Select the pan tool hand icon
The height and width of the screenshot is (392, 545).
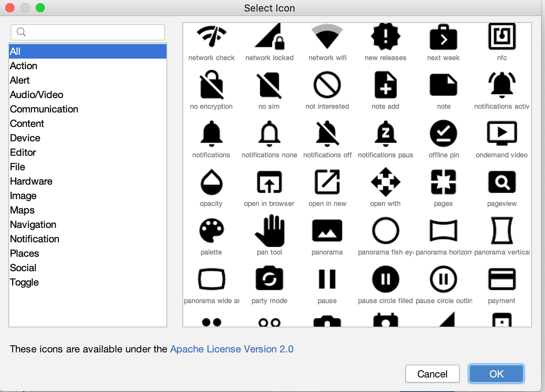(269, 231)
